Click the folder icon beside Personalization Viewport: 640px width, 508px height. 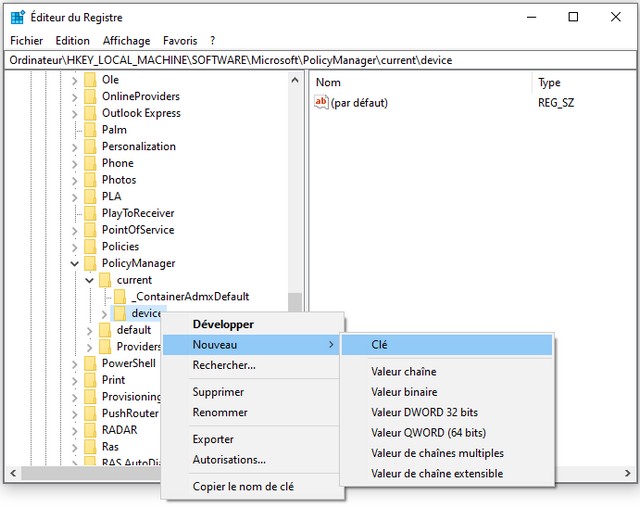[90, 146]
